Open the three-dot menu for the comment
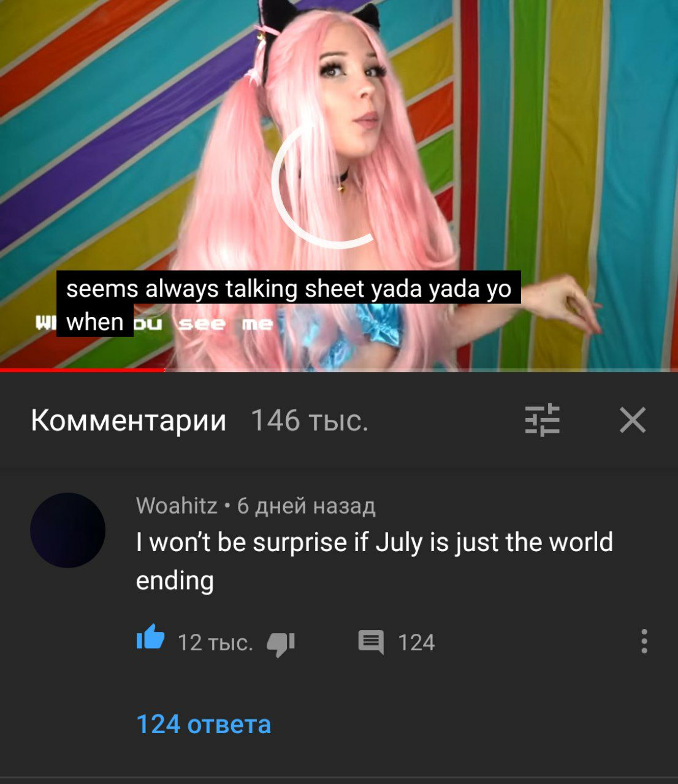This screenshot has height=784, width=678. pyautogui.click(x=644, y=641)
